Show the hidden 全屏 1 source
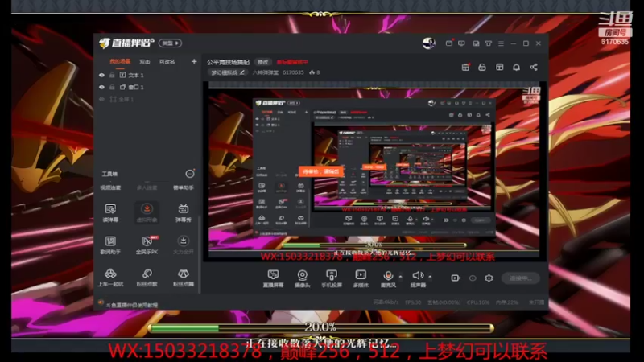Image resolution: width=644 pixels, height=362 pixels. pos(102,99)
